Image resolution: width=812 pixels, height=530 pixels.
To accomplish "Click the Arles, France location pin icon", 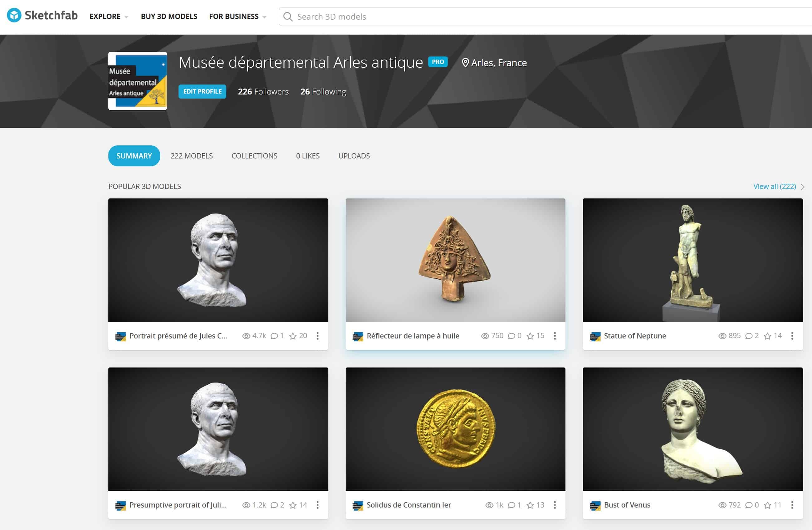I will pos(465,63).
